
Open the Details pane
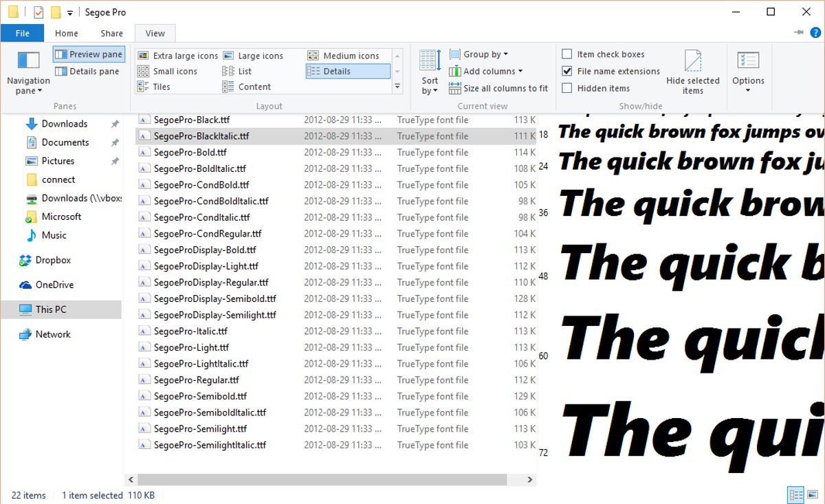click(x=87, y=72)
